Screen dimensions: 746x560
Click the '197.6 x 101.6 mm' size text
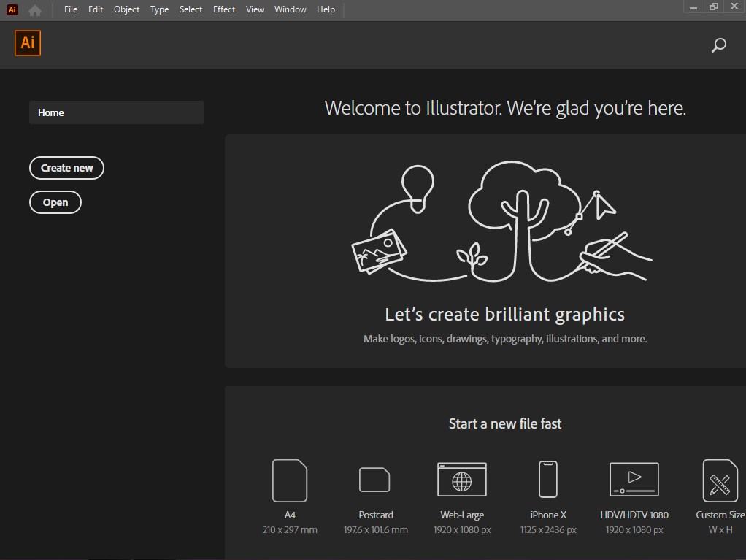(376, 529)
